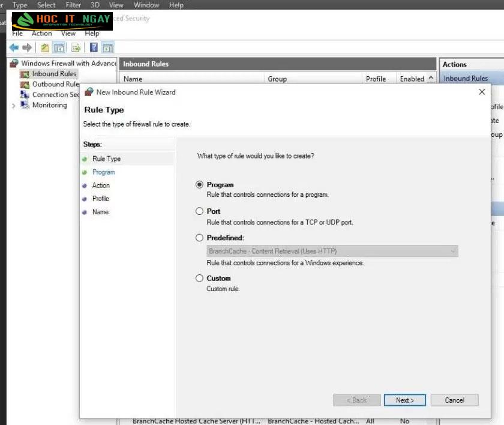504x425 pixels.
Task: Click the Cancel button in the wizard
Action: point(455,400)
